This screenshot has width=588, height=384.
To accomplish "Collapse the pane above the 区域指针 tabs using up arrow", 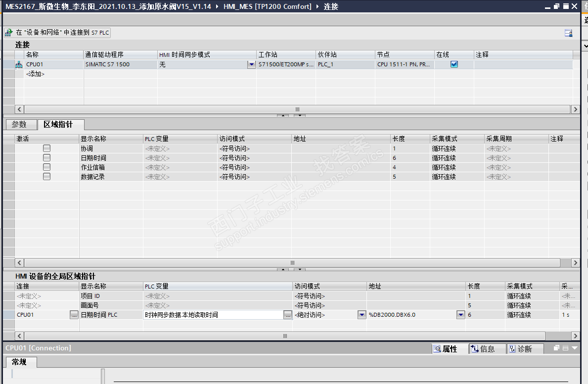I will 283,115.
